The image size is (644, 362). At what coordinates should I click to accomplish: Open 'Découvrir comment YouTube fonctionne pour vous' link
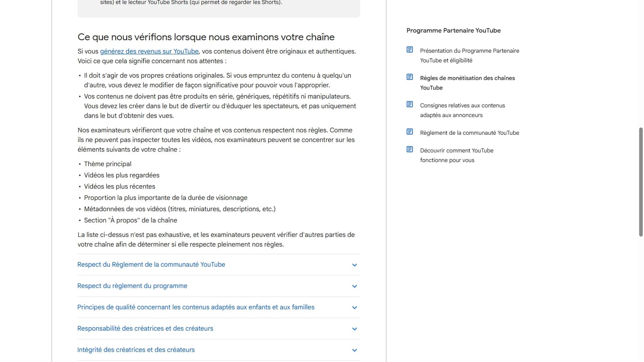tap(457, 155)
